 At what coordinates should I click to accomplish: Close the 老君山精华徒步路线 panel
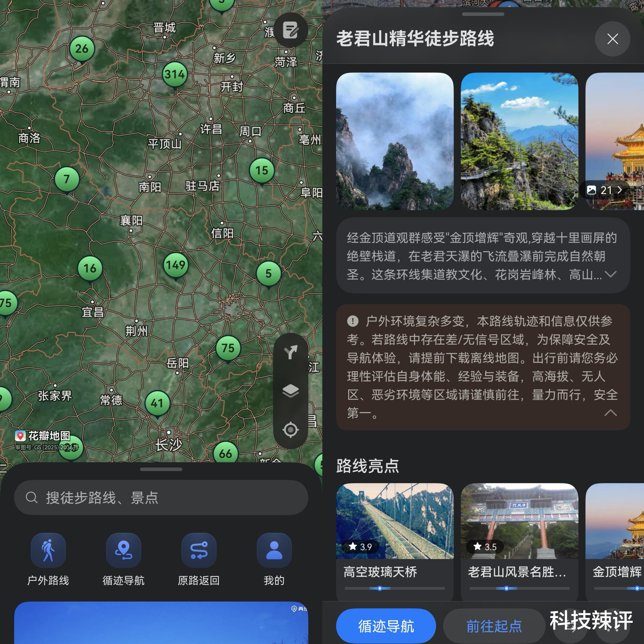[x=612, y=39]
